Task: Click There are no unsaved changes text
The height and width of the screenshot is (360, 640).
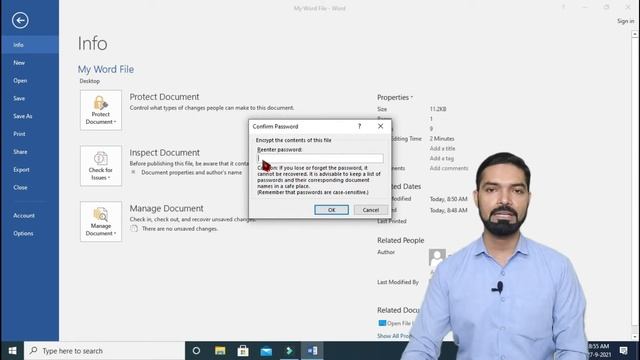Action: pos(180,229)
